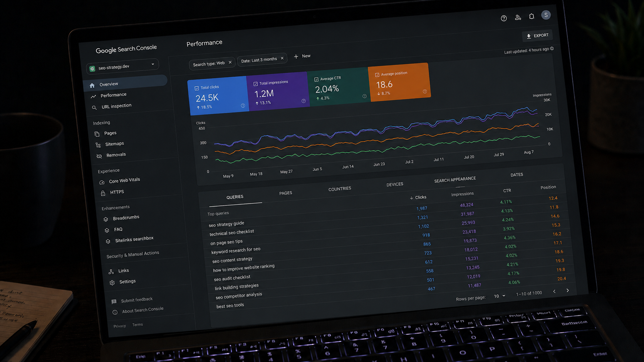Select the orange Average position metric card
The width and height of the screenshot is (644, 362).
click(400, 82)
